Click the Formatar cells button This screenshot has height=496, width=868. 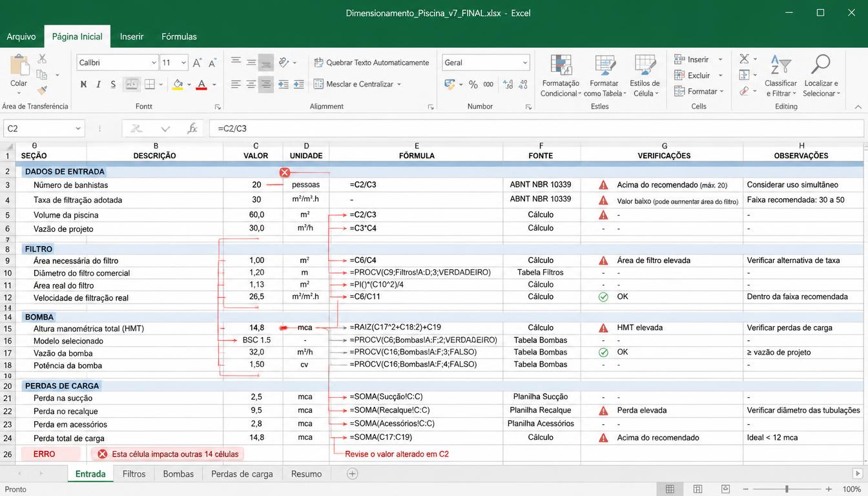699,92
